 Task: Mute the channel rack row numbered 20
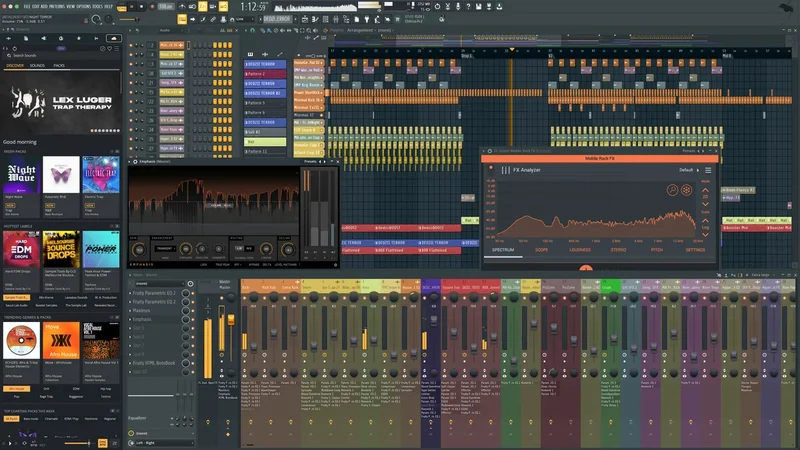click(131, 73)
